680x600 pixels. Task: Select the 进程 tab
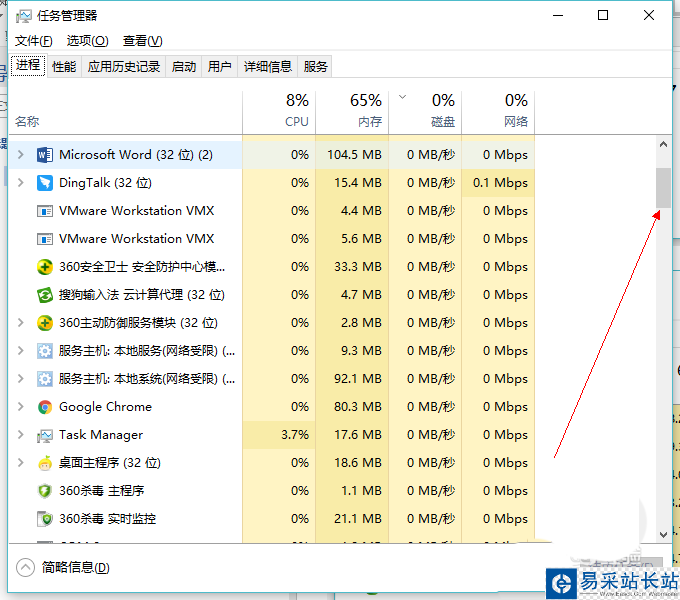[x=28, y=65]
